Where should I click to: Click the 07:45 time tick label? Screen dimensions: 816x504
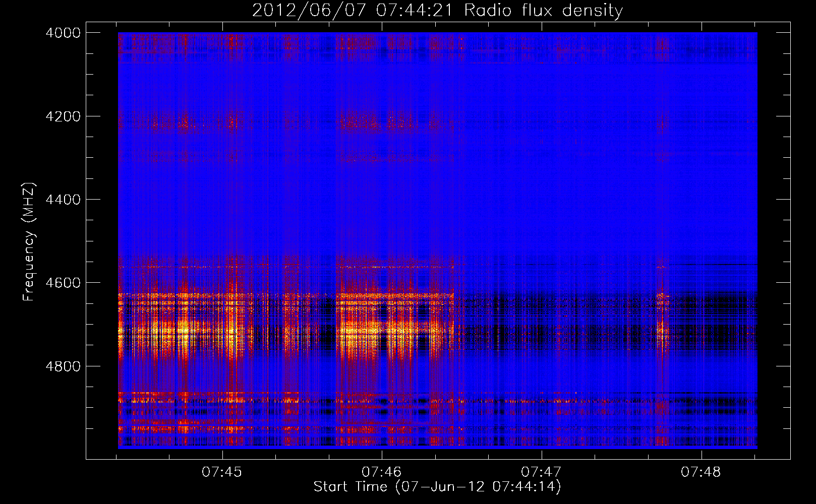click(x=222, y=472)
